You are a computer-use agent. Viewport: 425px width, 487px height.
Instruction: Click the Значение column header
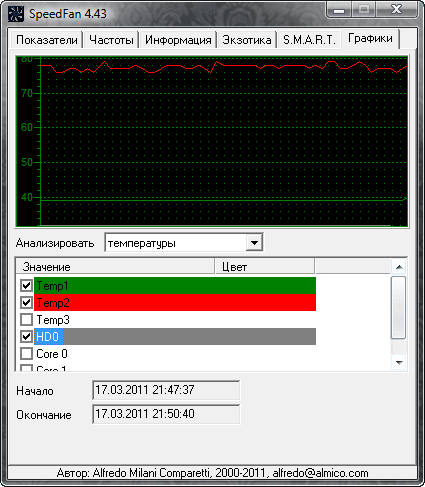(115, 267)
